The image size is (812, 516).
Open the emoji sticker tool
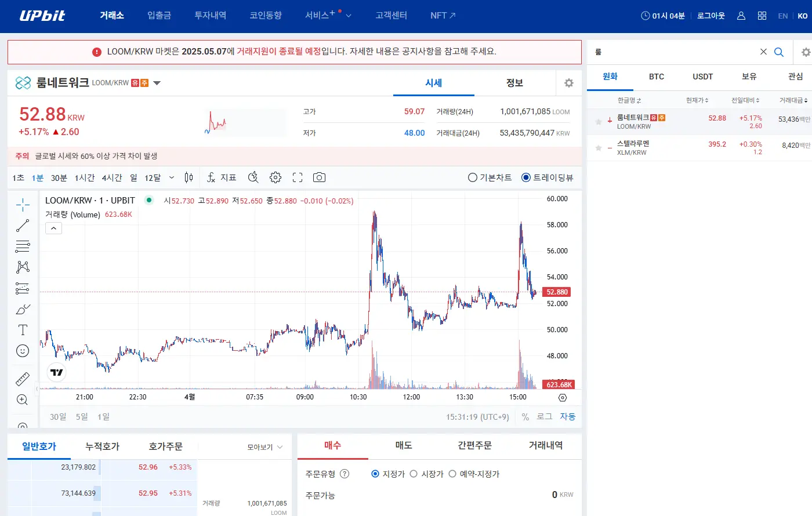23,351
